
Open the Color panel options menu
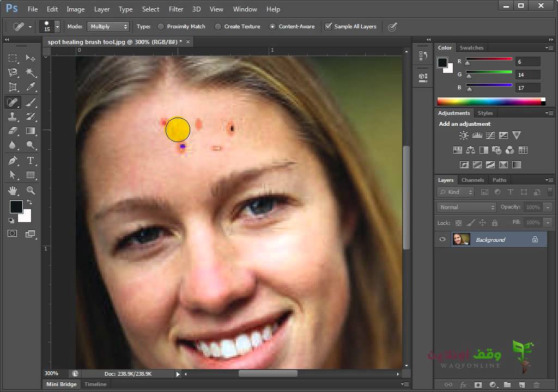tap(549, 47)
